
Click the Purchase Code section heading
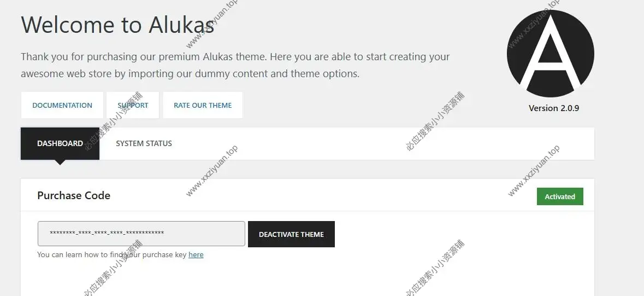pos(74,195)
